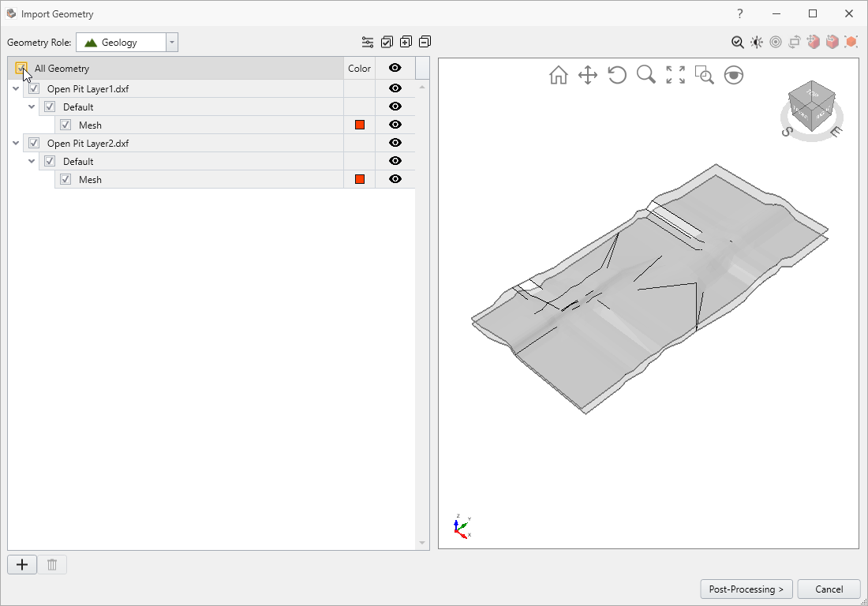Click the Import Geometry title icon
This screenshot has height=606, width=868.
[11, 13]
